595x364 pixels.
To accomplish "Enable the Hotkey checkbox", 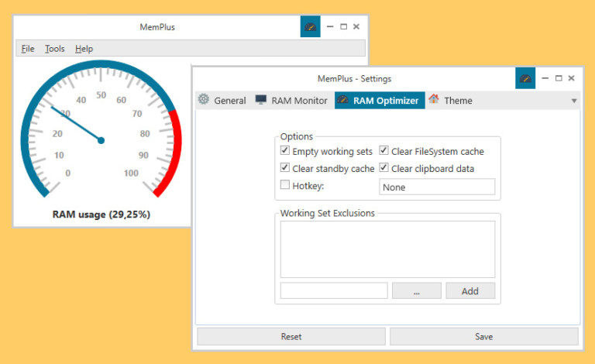I will pyautogui.click(x=285, y=185).
